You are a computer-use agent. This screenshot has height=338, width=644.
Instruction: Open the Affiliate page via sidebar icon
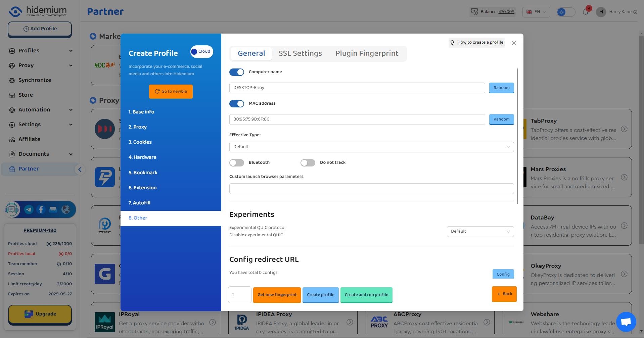(x=29, y=139)
